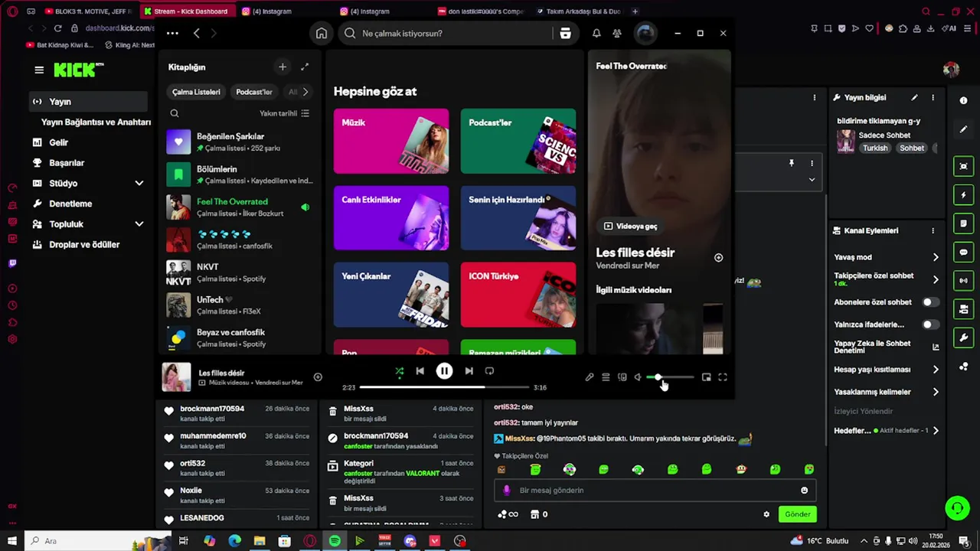Open NKVT playlist in library
980x551 pixels.
click(x=240, y=272)
